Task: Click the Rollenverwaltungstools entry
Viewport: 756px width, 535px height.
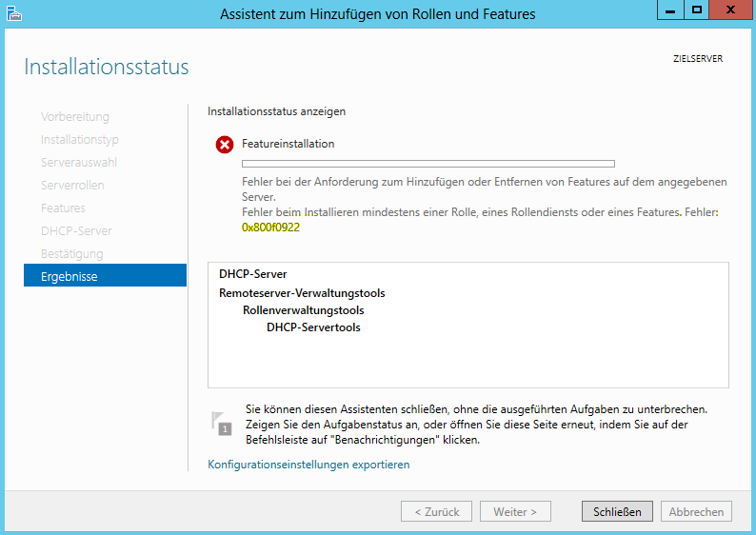Action: [x=304, y=310]
